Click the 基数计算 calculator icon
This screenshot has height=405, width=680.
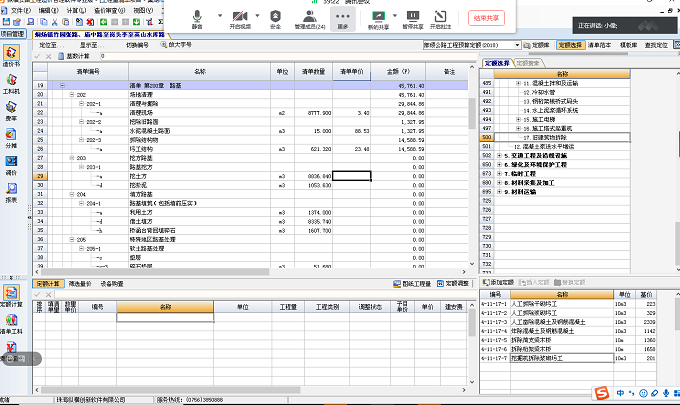point(61,56)
